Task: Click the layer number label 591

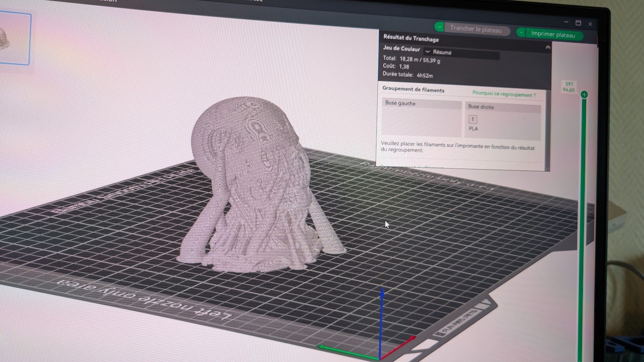Action: [x=569, y=84]
